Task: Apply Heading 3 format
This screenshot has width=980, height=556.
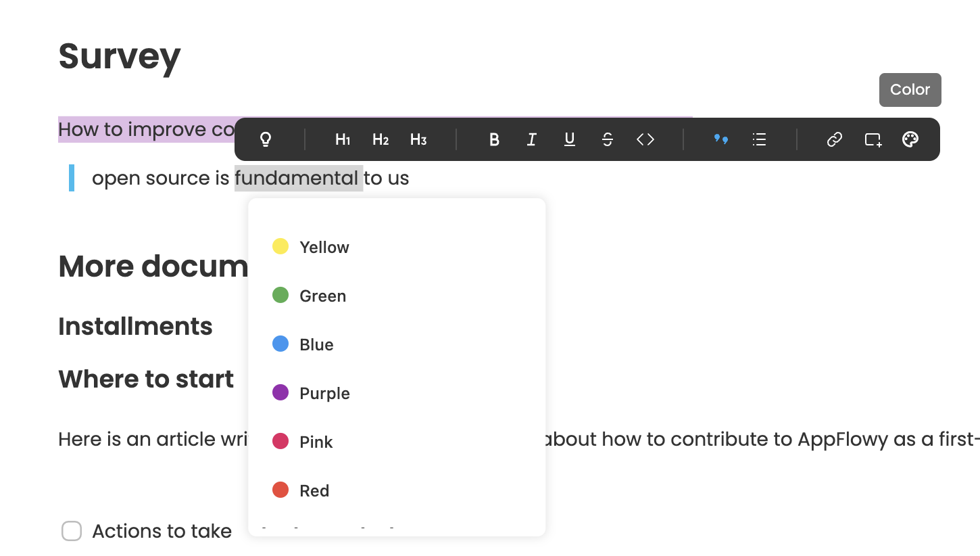Action: click(418, 139)
